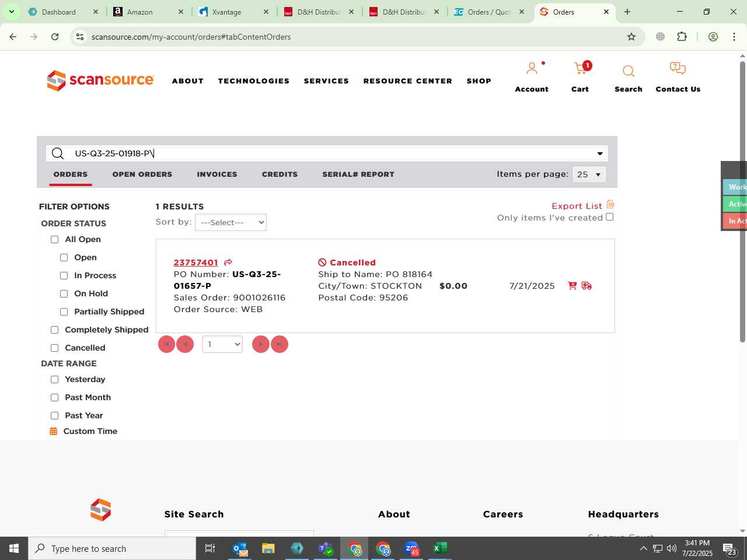Open Outlook from the taskbar
The image size is (747, 560).
[x=240, y=548]
